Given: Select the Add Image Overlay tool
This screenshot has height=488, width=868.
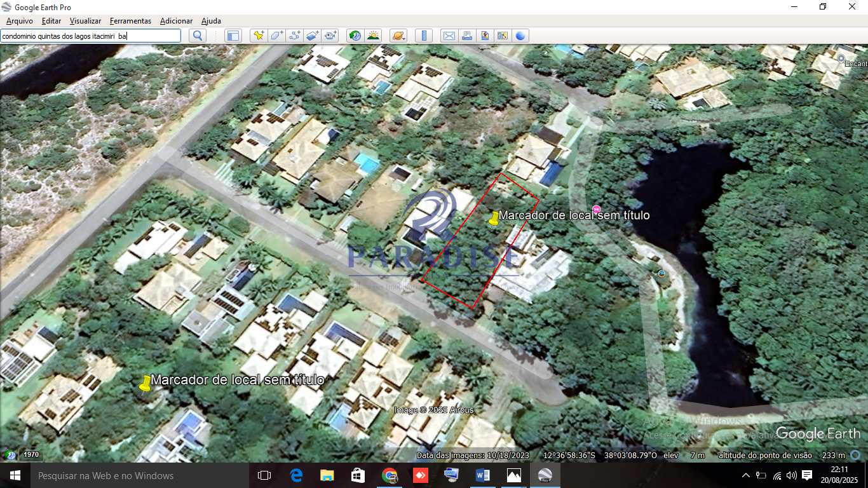Looking at the screenshot, I should pyautogui.click(x=312, y=36).
